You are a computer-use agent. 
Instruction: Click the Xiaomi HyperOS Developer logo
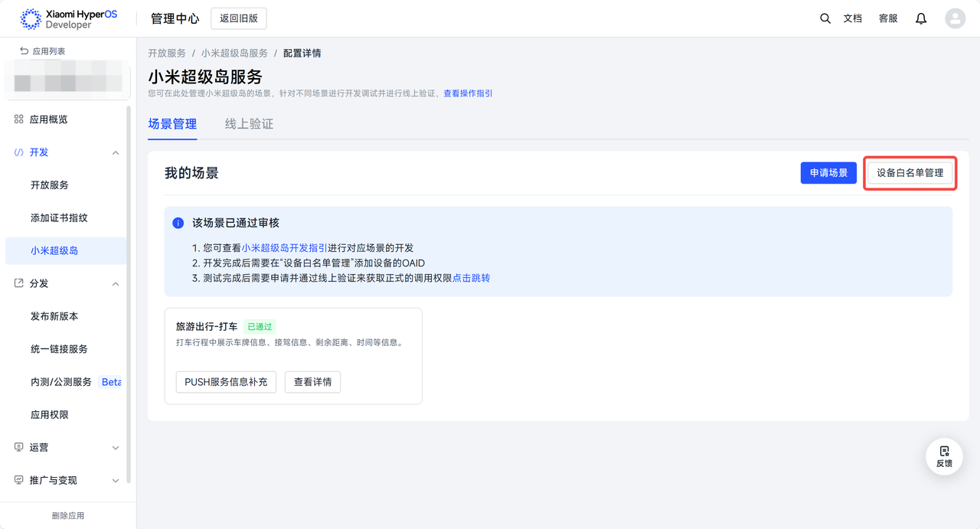(x=69, y=19)
